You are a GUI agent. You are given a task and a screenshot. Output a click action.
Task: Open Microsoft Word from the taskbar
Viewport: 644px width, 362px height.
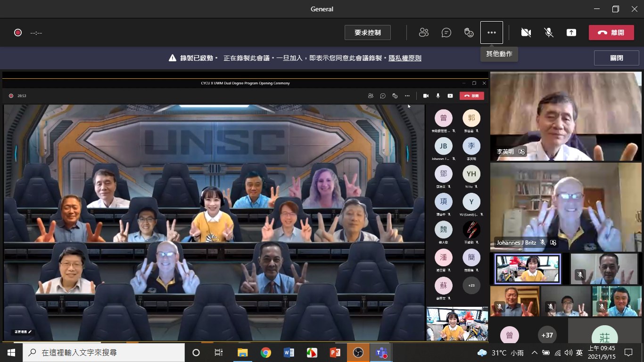coord(289,353)
